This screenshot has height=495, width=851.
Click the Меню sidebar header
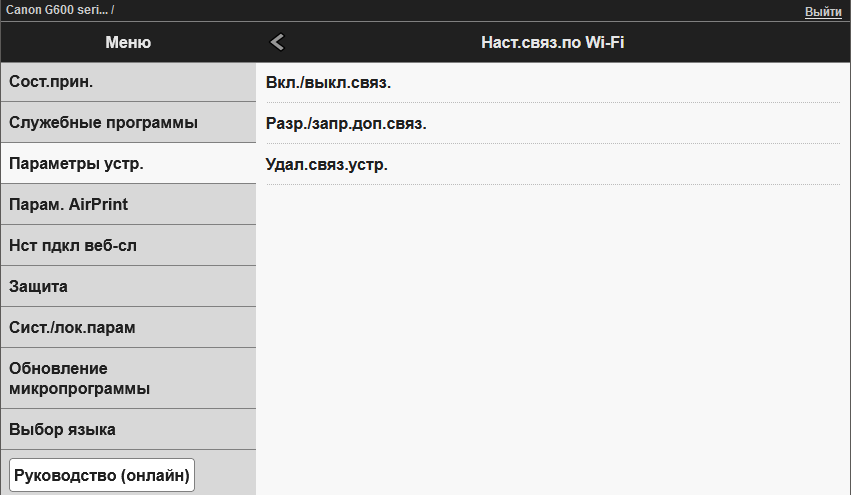[x=128, y=42]
